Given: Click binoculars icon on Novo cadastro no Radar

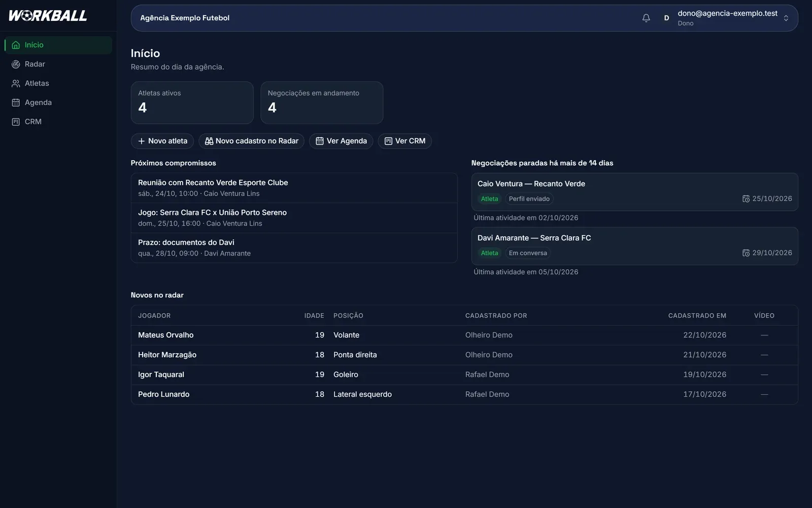Looking at the screenshot, I should [209, 141].
